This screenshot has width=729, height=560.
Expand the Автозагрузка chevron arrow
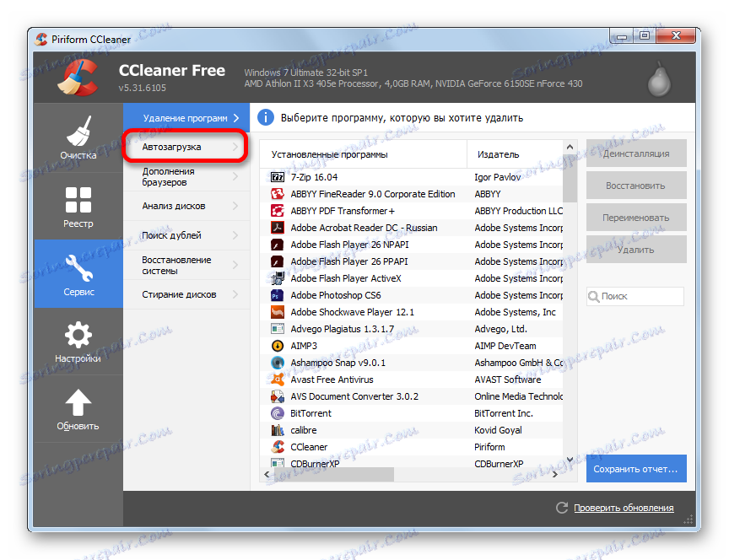[x=235, y=147]
